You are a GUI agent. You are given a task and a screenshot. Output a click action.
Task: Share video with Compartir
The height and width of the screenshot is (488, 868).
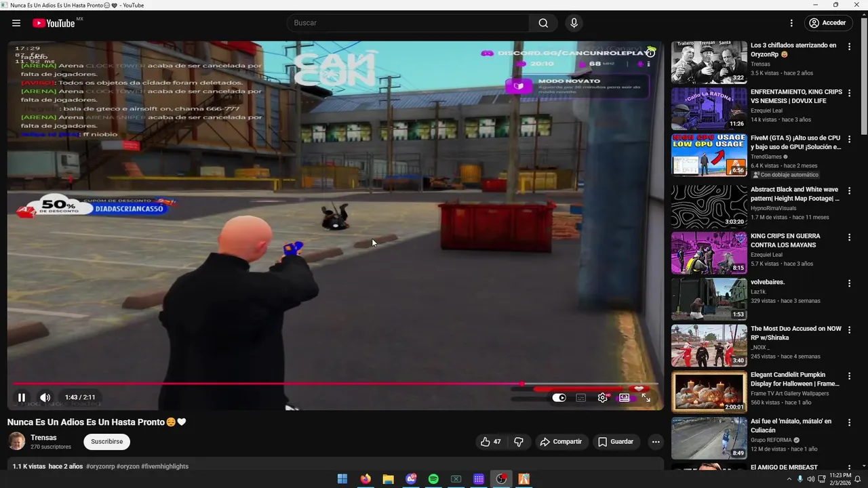(x=561, y=442)
